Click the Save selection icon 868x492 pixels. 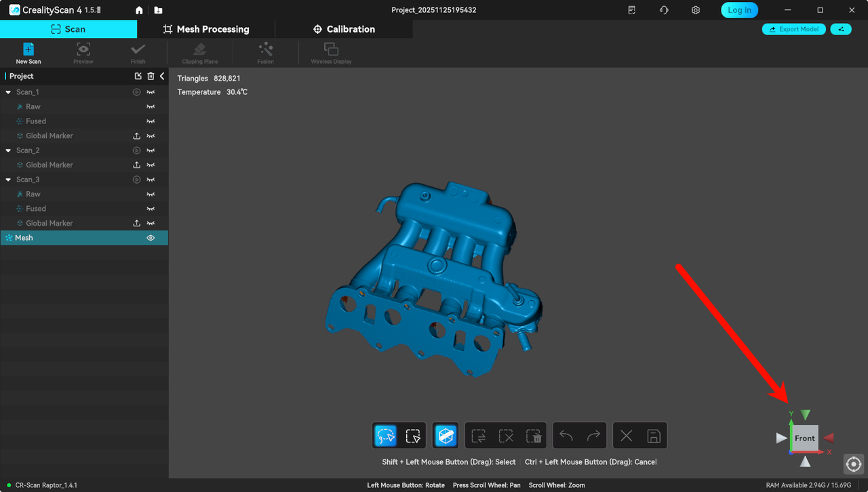[x=652, y=435]
